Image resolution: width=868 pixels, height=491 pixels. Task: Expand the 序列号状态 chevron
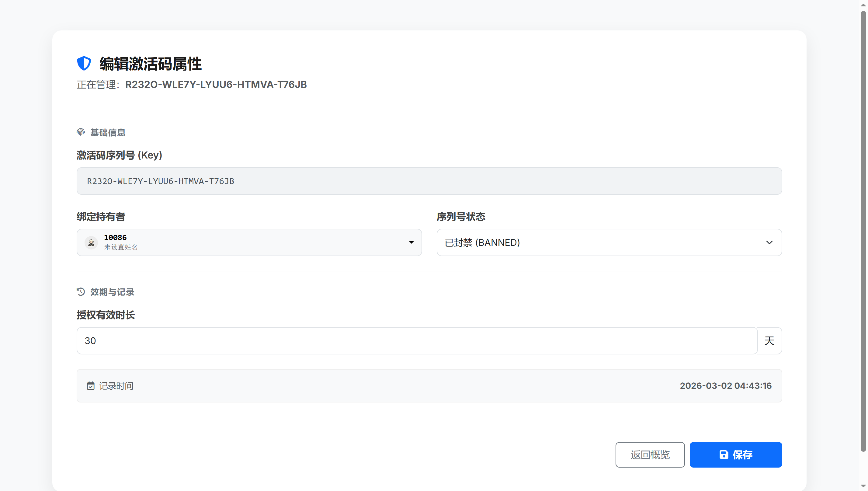tap(769, 242)
